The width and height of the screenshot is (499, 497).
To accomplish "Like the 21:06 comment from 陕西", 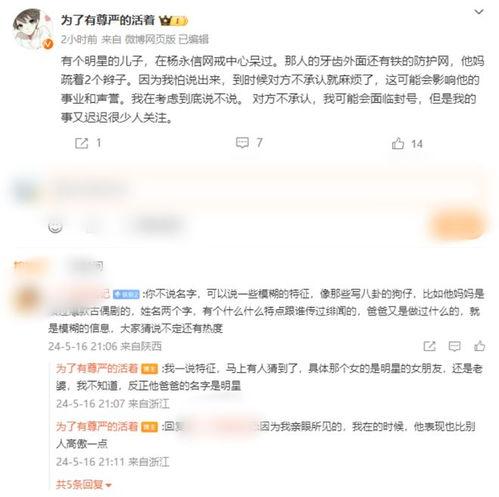I will pyautogui.click(x=479, y=346).
